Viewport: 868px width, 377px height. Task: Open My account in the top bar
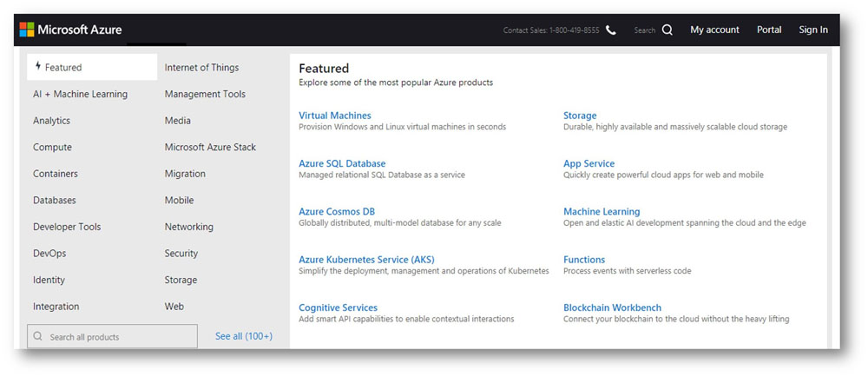pos(714,30)
